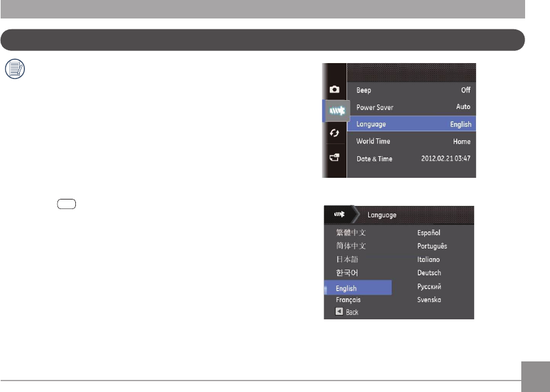
Task: Click the small rounded button outline
Action: pos(66,204)
